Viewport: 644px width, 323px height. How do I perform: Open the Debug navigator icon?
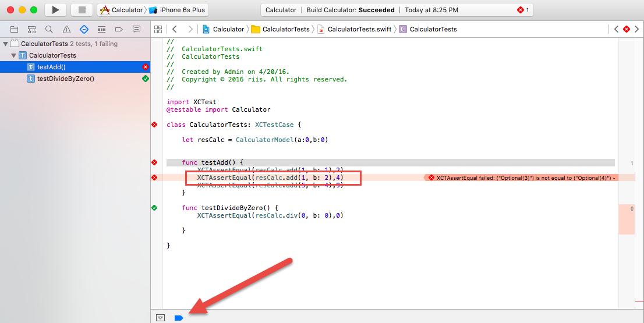[x=101, y=29]
